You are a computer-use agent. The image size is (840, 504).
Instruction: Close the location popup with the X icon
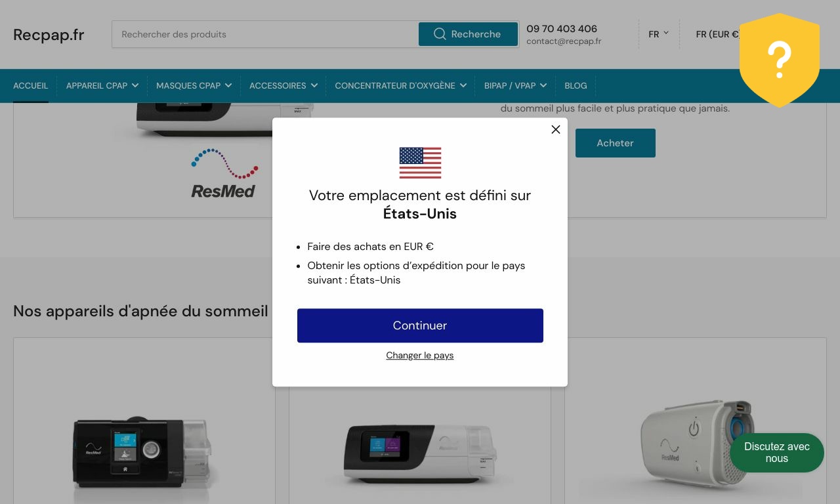tap(556, 129)
